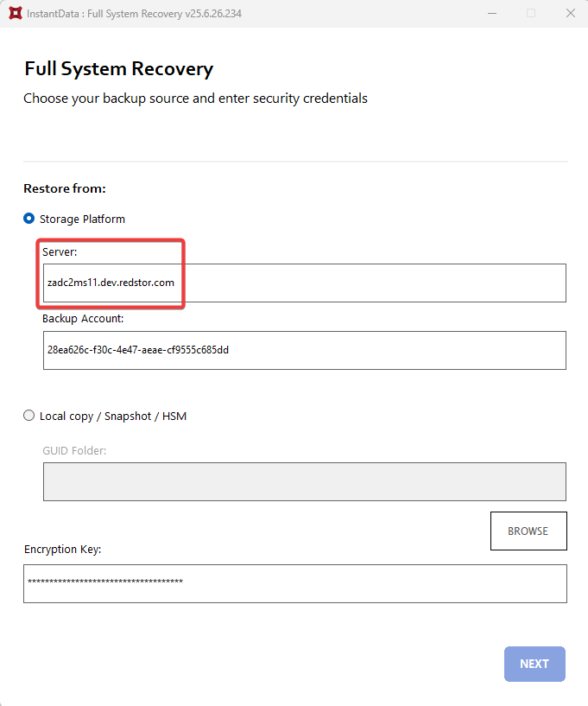
Task: Click the disabled GUID Folder field
Action: tap(305, 481)
